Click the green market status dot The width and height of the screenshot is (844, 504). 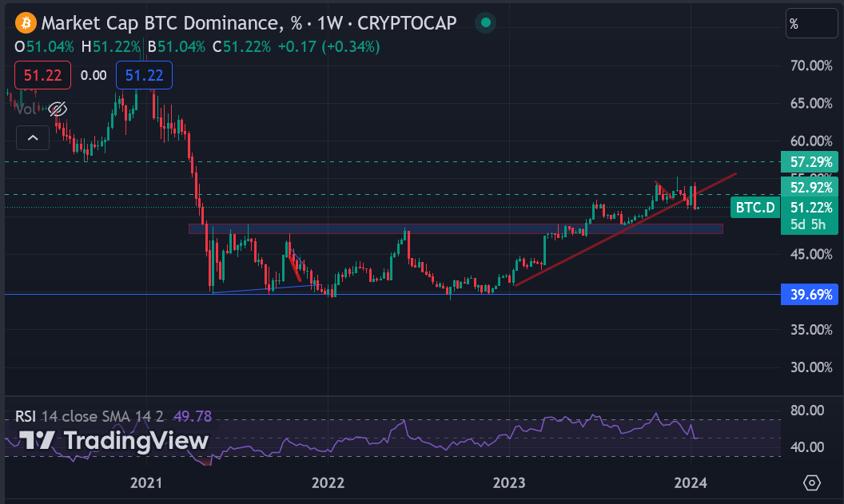click(485, 22)
